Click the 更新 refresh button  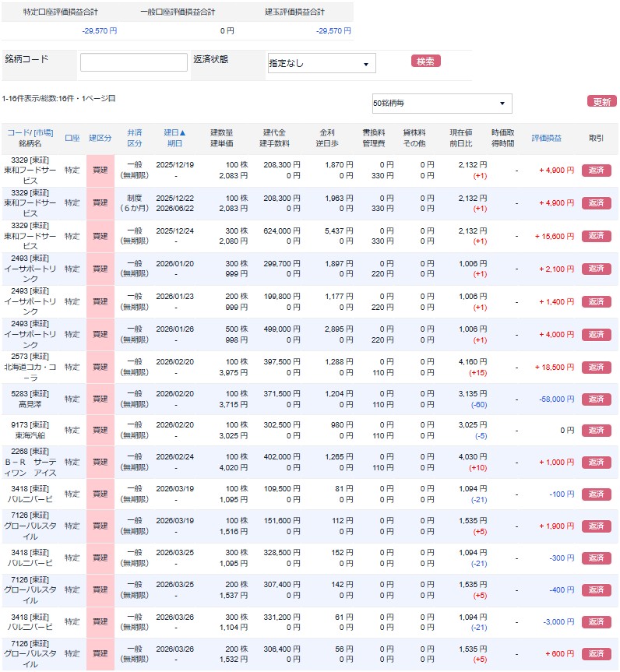point(601,101)
